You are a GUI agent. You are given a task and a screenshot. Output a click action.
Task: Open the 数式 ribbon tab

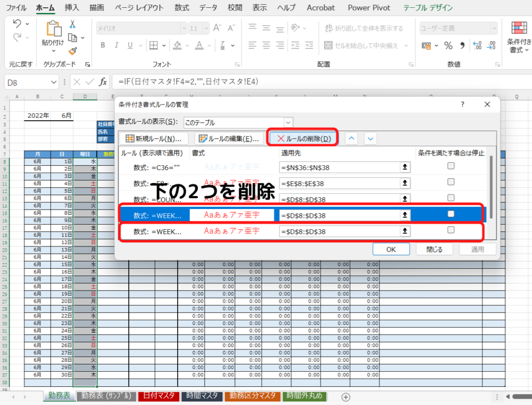pyautogui.click(x=182, y=8)
